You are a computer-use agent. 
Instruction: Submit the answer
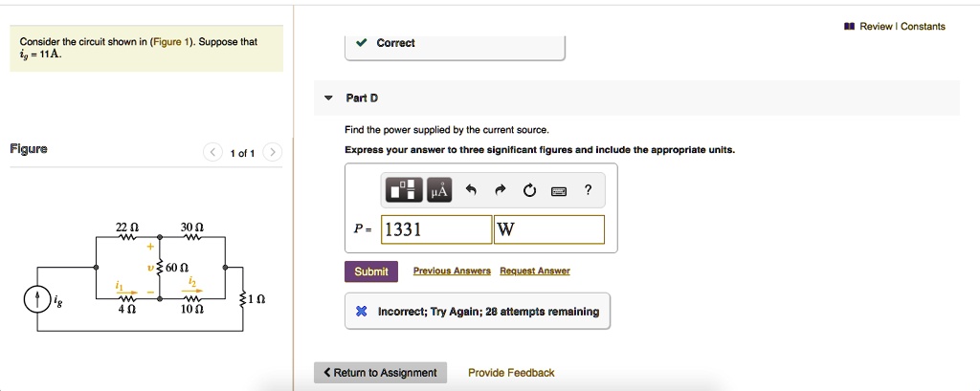371,272
